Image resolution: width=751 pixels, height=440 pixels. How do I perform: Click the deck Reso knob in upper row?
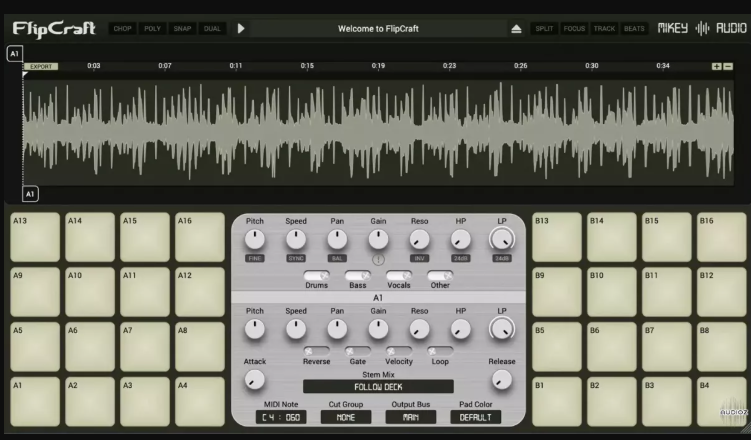[x=420, y=239]
